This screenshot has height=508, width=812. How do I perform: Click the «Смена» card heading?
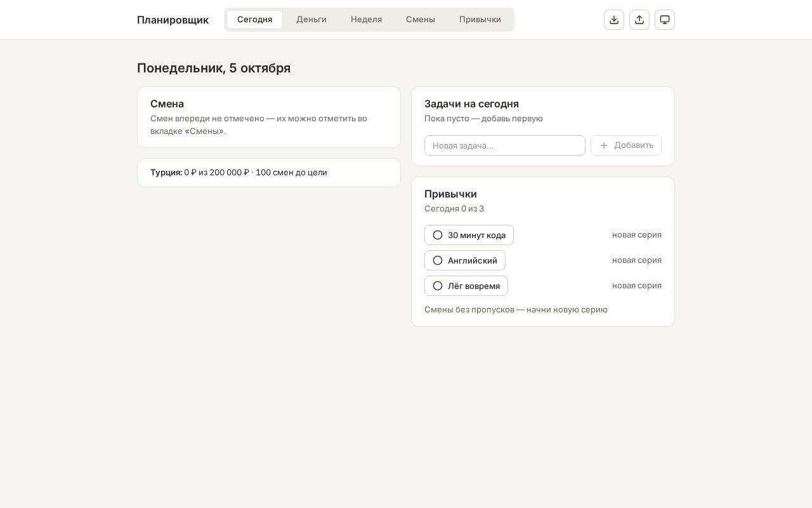[167, 104]
